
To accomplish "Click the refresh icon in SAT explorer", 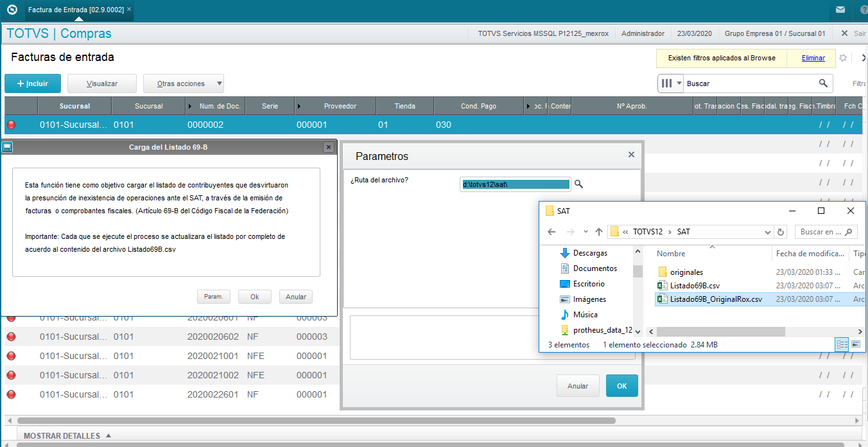I will point(781,232).
